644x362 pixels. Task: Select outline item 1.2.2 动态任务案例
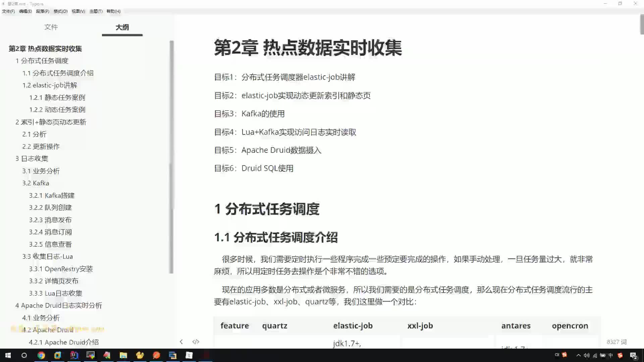[x=57, y=110]
